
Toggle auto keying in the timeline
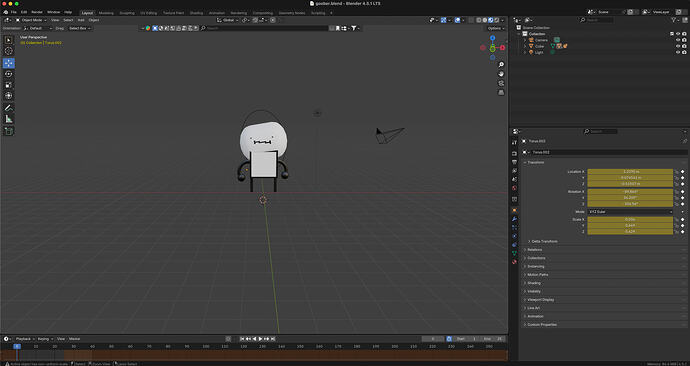pos(228,339)
